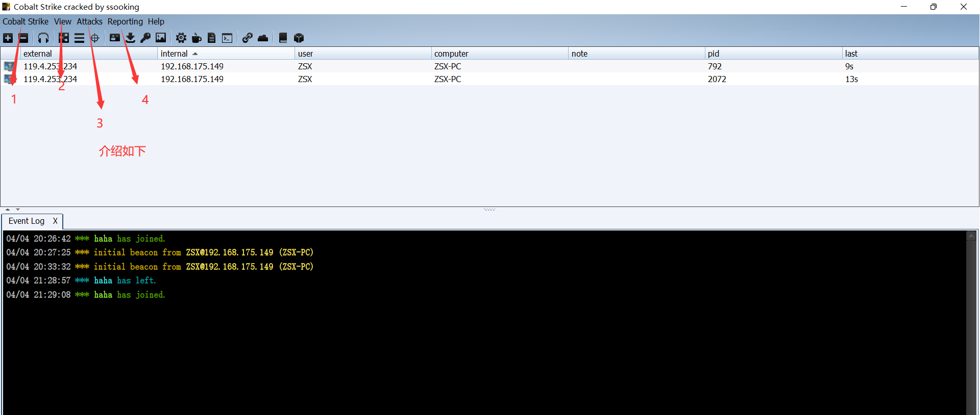The image size is (980, 415).
Task: Setup Java signed applet coffee icon
Action: [197, 38]
